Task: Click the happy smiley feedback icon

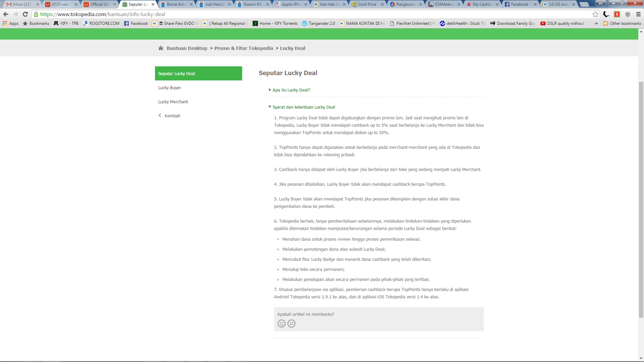Action: 282,323
